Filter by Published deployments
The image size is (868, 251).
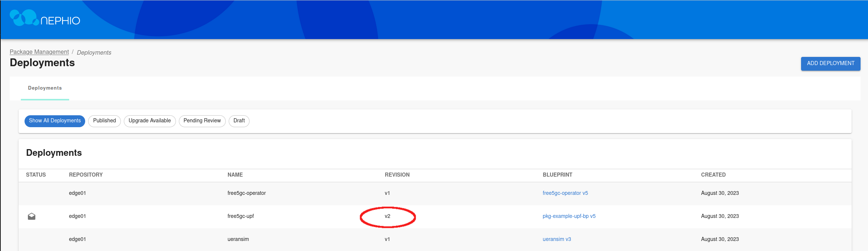pos(105,121)
